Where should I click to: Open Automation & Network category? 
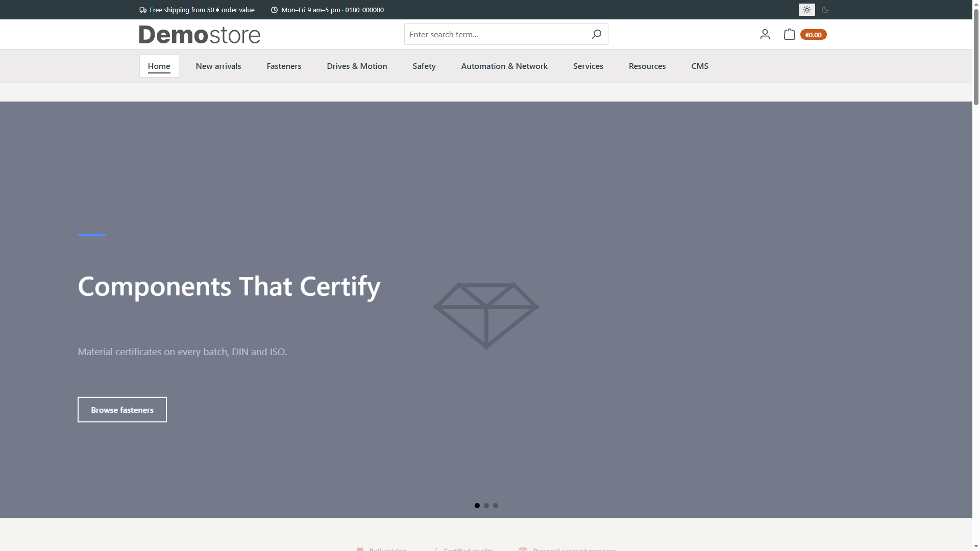pos(504,66)
